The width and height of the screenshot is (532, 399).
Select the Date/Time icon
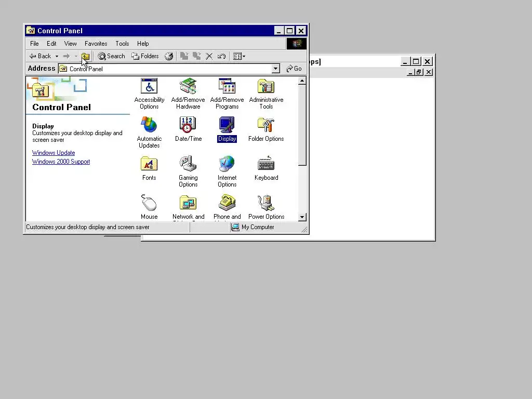188,129
